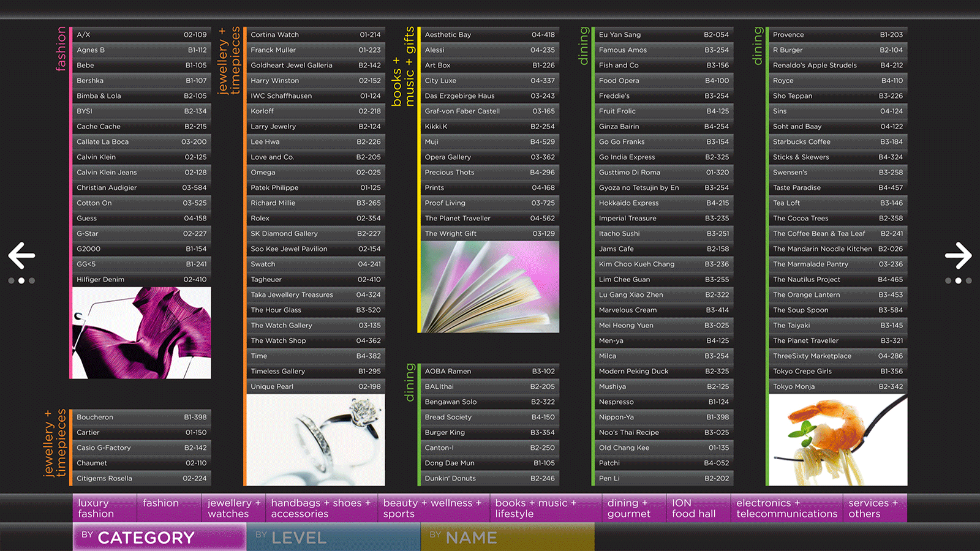
Task: Select Imperial Treasure entry
Action: tap(663, 219)
